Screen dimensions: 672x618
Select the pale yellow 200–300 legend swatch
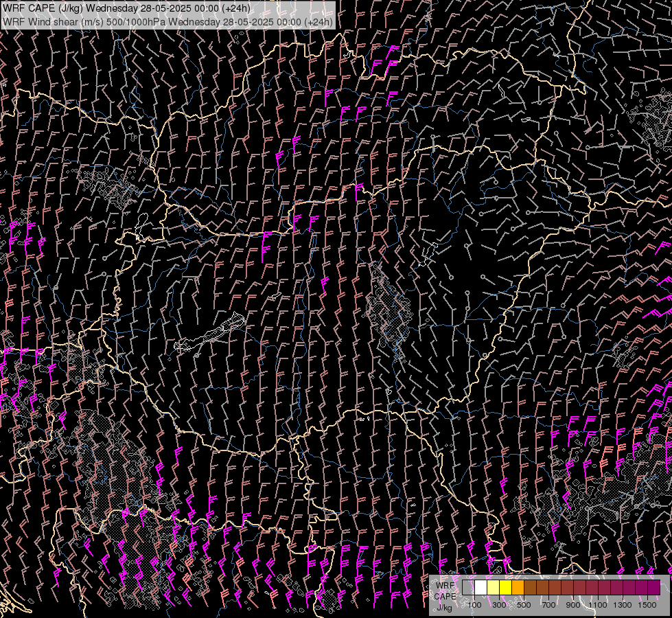(x=494, y=587)
